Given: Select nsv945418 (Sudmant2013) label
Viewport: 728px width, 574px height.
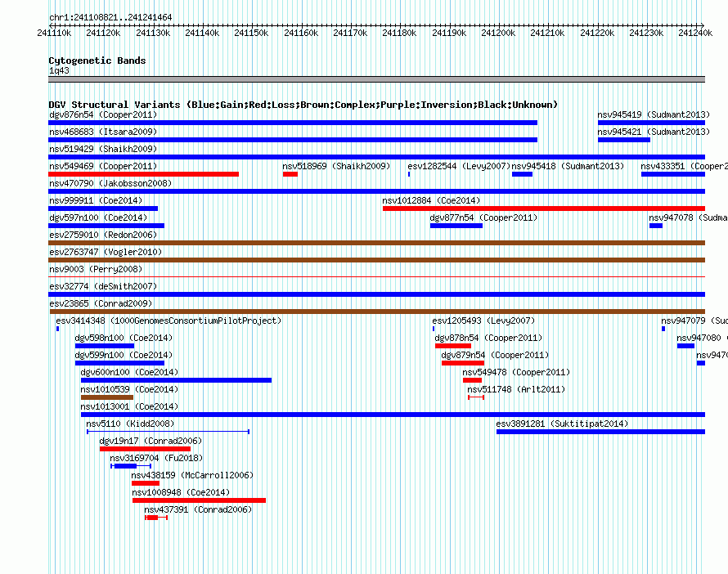Looking at the screenshot, I should pyautogui.click(x=568, y=166).
